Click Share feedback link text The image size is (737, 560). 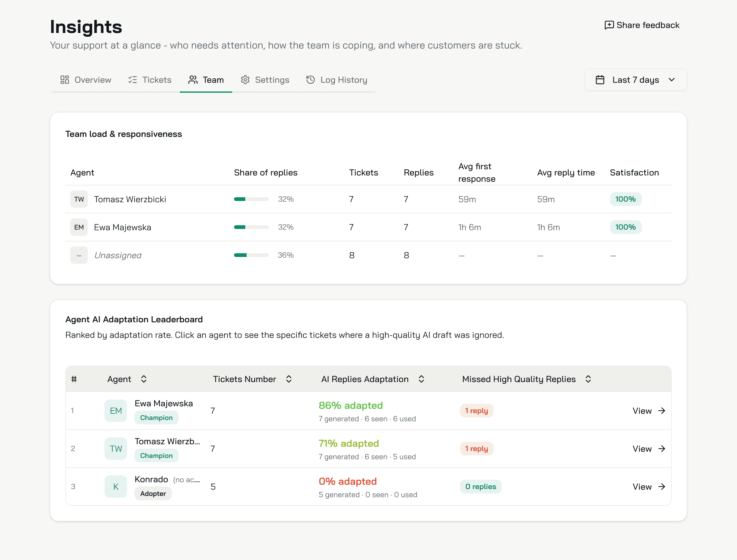pyautogui.click(x=648, y=25)
